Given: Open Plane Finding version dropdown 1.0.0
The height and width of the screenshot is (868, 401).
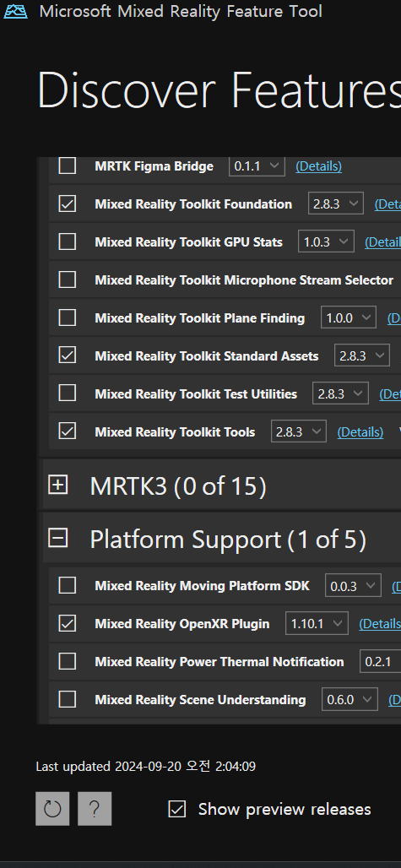Looking at the screenshot, I should tap(349, 317).
